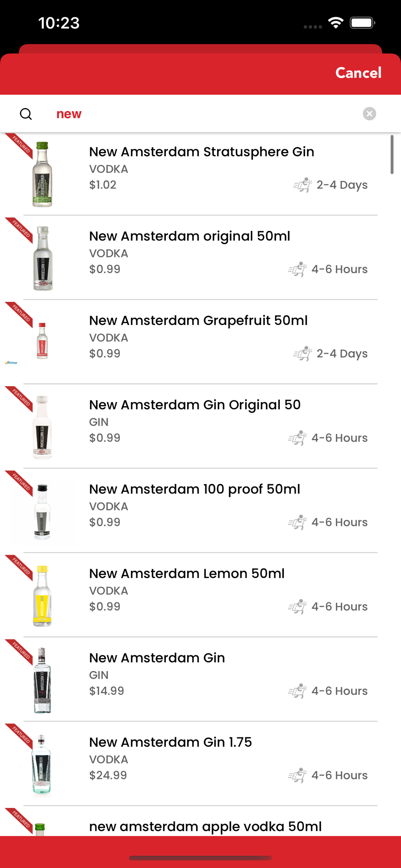Click the results list scrollbar
The image size is (401, 868).
click(392, 155)
